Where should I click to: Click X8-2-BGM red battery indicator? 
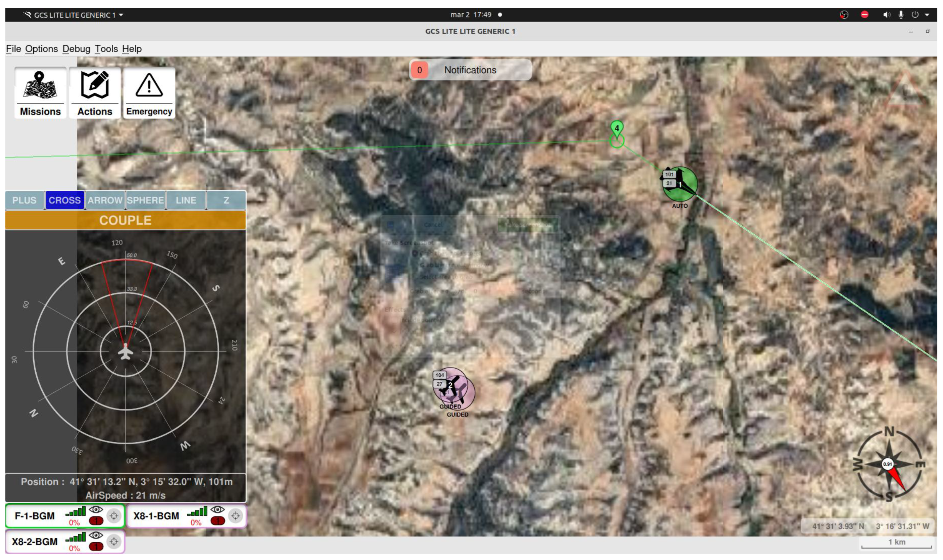click(96, 547)
